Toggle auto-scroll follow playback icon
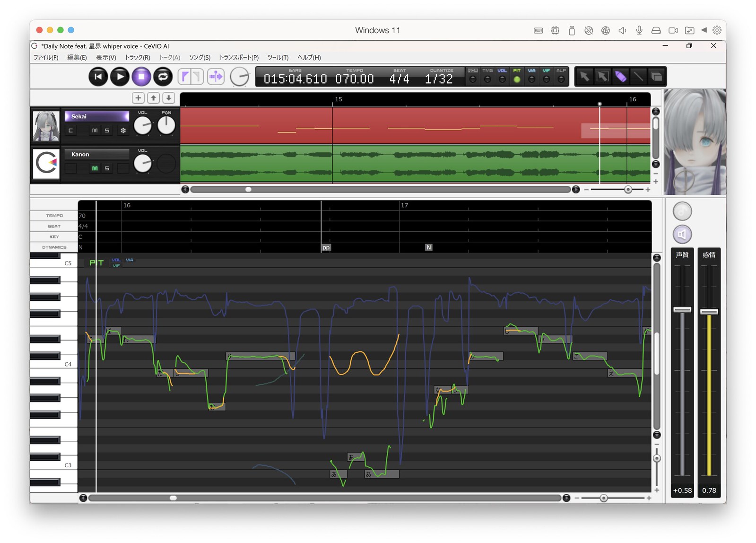The height and width of the screenshot is (543, 756). coord(216,77)
